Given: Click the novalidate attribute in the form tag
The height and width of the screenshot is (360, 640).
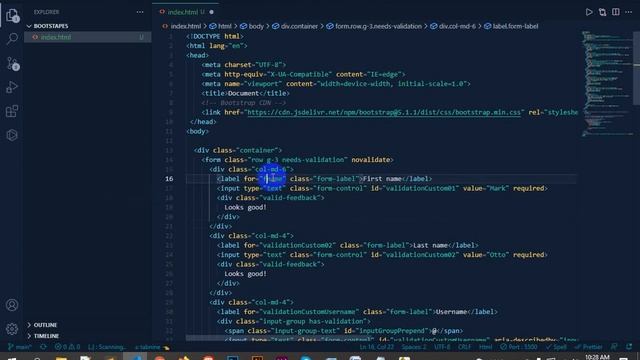Looking at the screenshot, I should [x=371, y=160].
